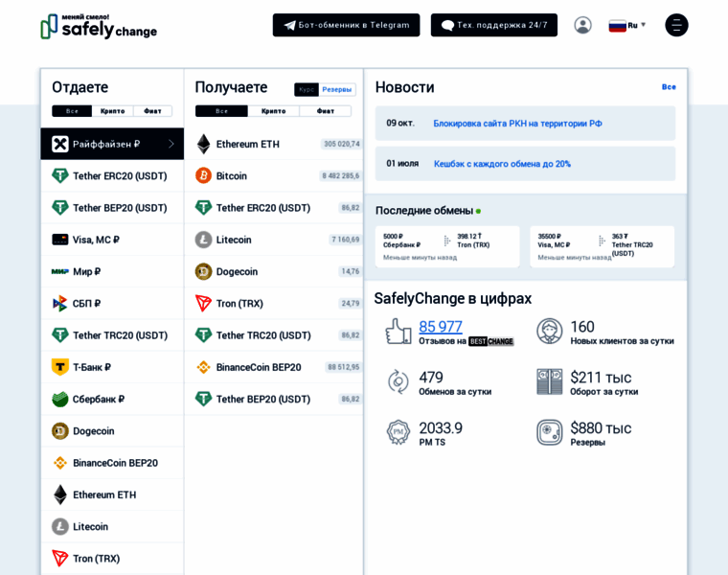Open the Бот-обменник в Telegram button

click(347, 25)
